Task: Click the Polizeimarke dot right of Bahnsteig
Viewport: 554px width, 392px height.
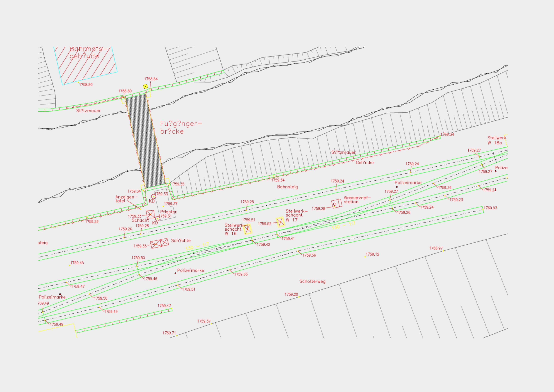Action: [x=397, y=187]
